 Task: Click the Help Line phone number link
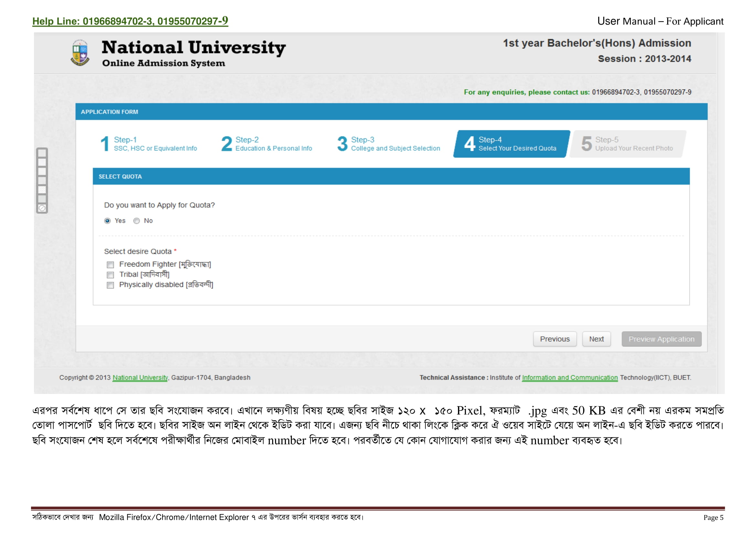click(x=130, y=21)
